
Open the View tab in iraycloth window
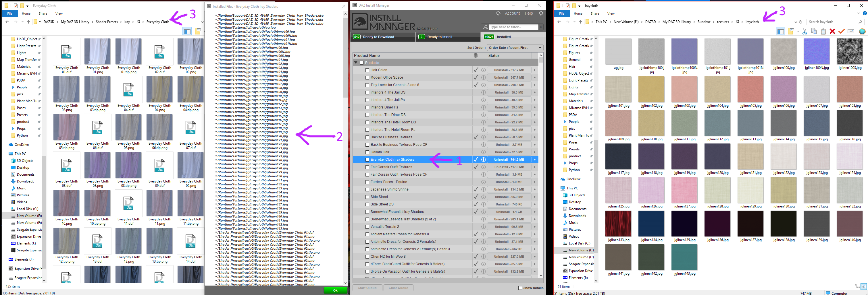coord(611,13)
